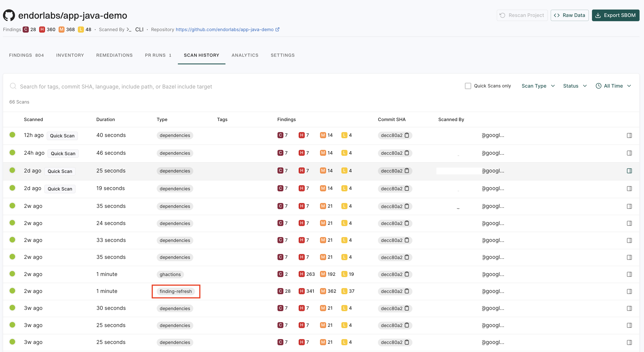The height and width of the screenshot is (352, 644).
Task: Focus the scan search input field
Action: coord(116,87)
